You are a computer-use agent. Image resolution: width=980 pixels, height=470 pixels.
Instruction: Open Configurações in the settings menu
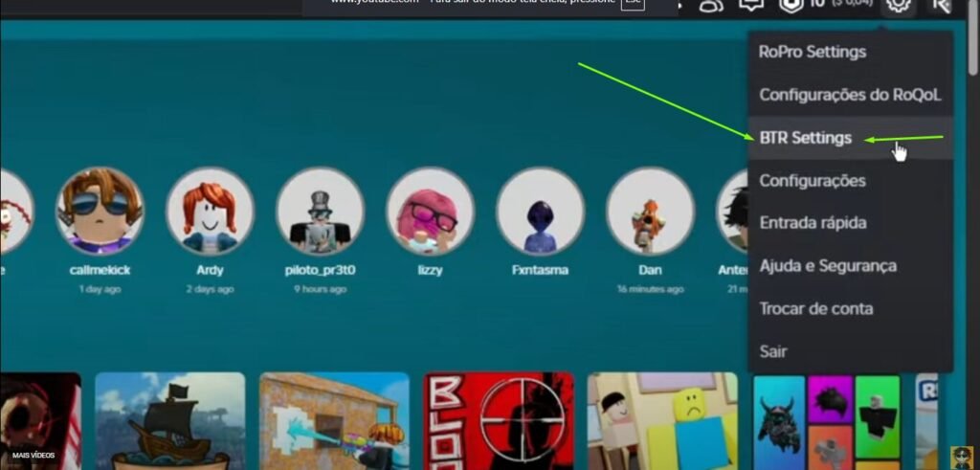[812, 181]
